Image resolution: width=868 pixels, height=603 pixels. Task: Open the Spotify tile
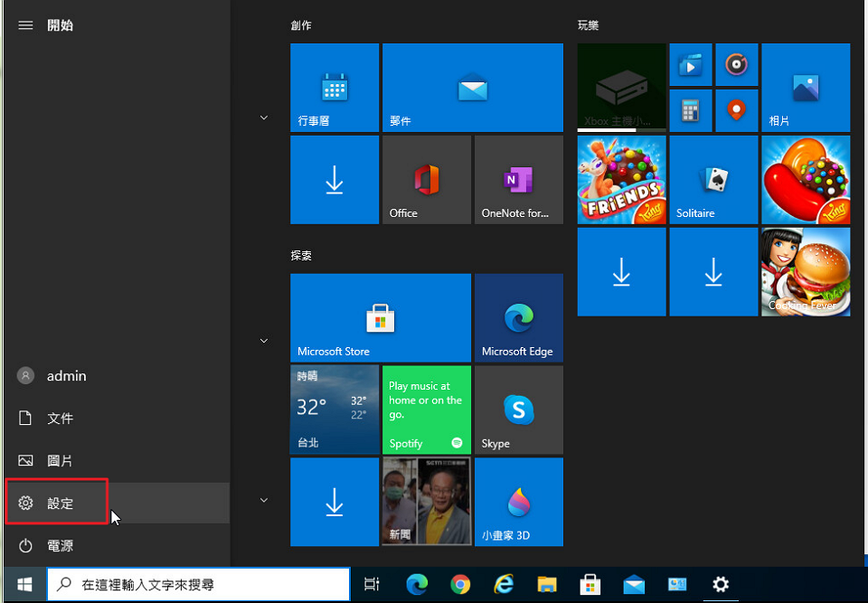point(427,410)
